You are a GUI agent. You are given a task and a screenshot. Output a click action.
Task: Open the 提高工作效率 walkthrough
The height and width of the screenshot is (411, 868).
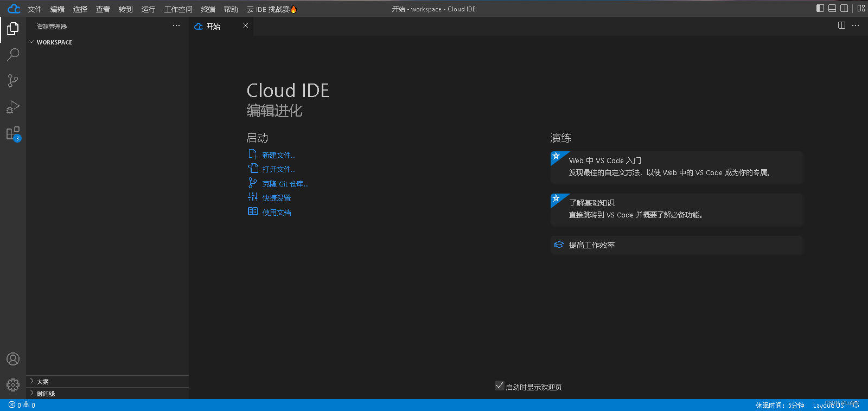pyautogui.click(x=676, y=245)
